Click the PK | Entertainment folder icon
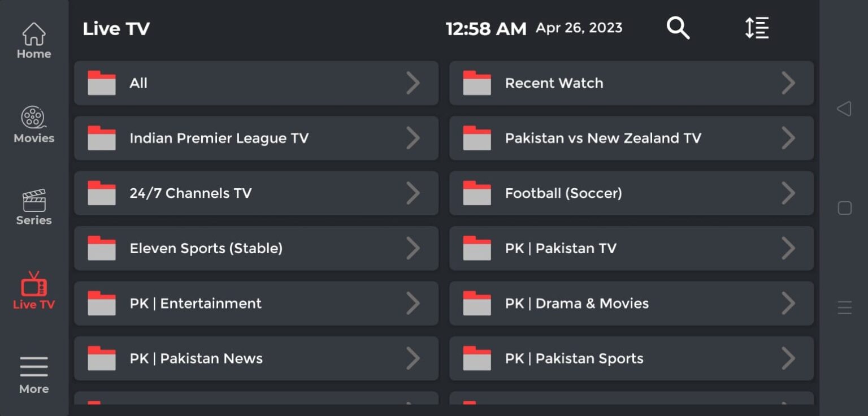The image size is (868, 416). (x=102, y=304)
